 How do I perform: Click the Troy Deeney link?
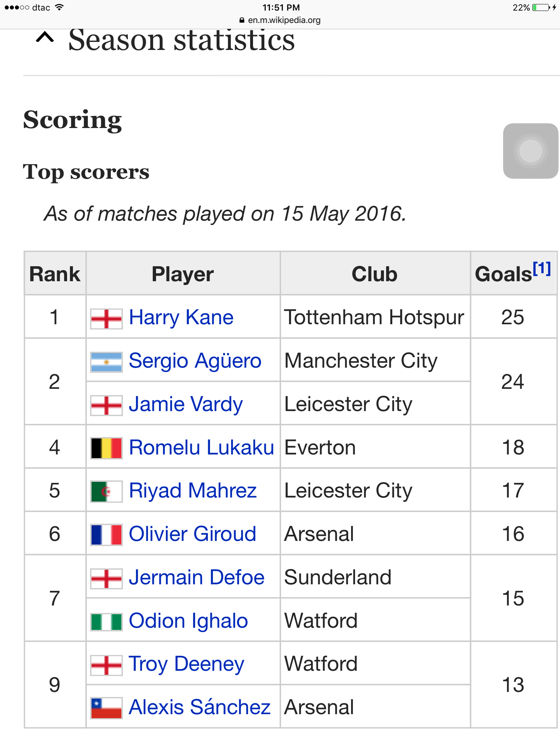click(x=186, y=664)
